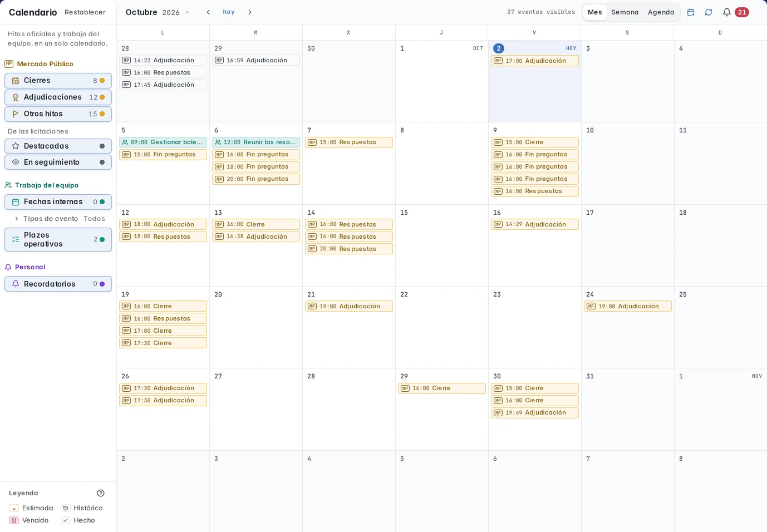Click the Vencido legend icon
The height and width of the screenshot is (532, 767).
14,520
